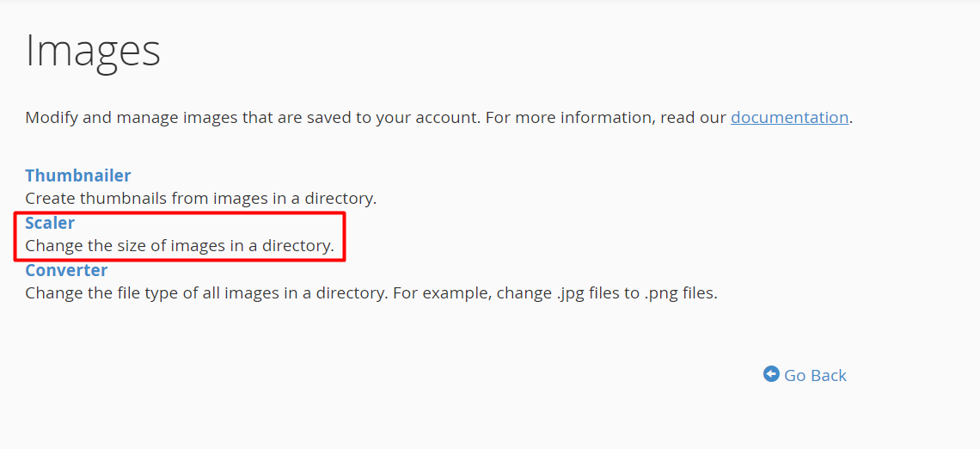Screen dimensions: 980x449
Task: Click the '.png files' example text
Action: click(681, 292)
